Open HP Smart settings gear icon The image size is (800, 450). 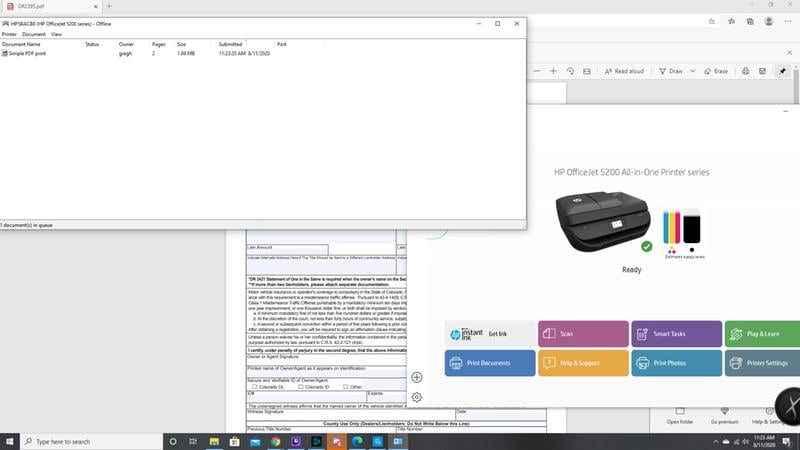[416, 397]
